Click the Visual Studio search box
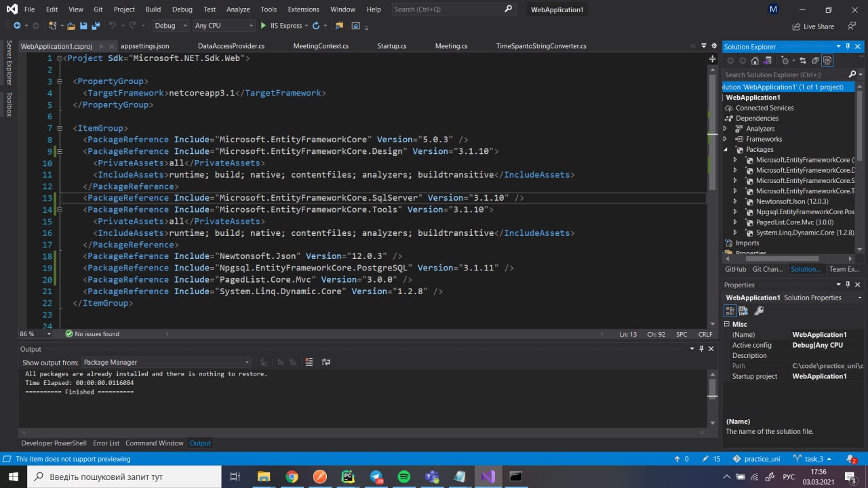 (453, 9)
